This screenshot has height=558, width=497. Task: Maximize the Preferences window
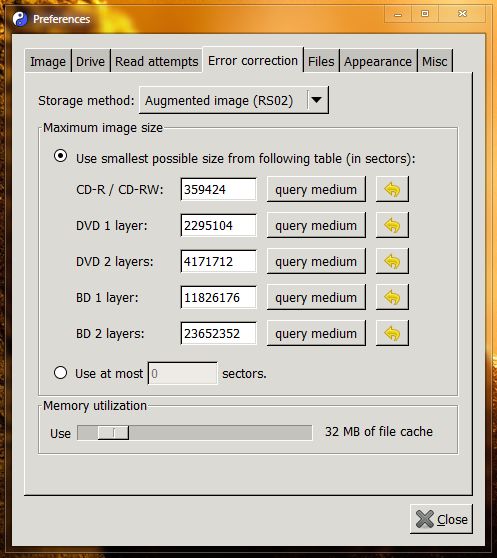(425, 14)
